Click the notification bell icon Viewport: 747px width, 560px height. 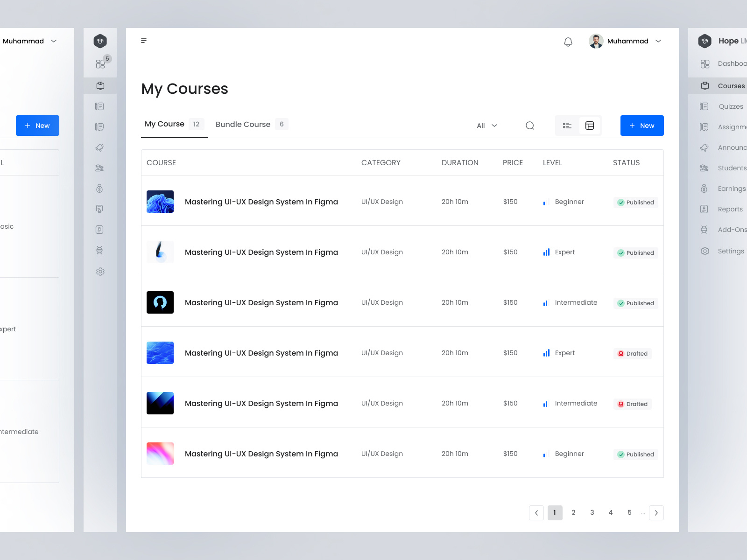tap(568, 41)
